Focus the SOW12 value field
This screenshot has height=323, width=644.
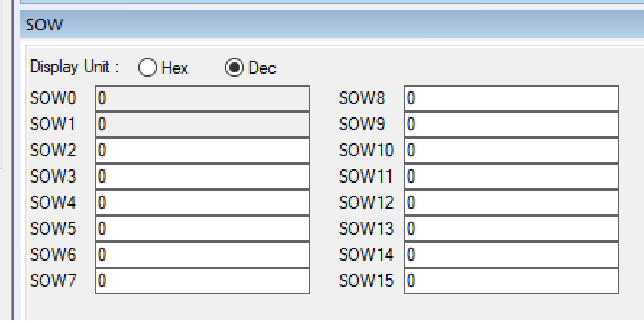pos(511,203)
